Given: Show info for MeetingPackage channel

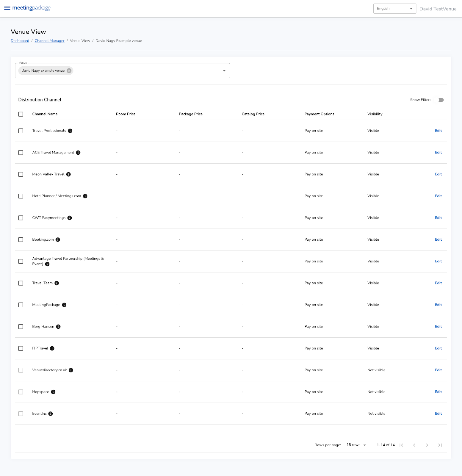Looking at the screenshot, I should tap(64, 305).
